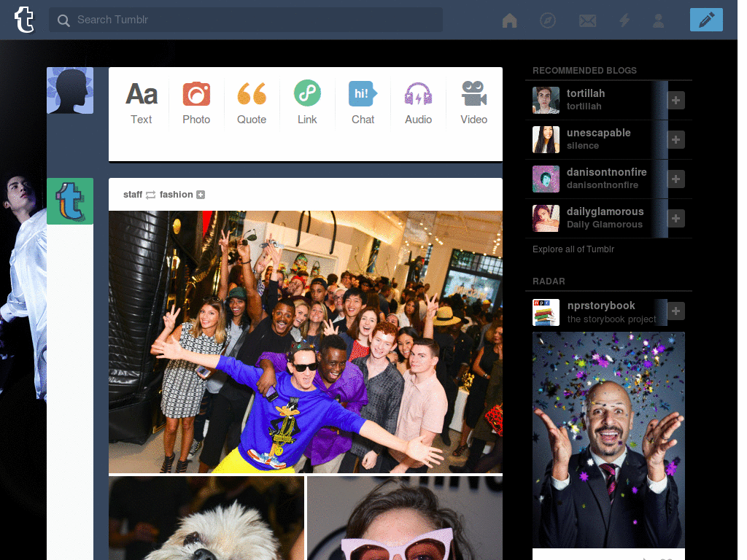The image size is (747, 560).
Task: Click the Tumblr logo in header
Action: [24, 20]
